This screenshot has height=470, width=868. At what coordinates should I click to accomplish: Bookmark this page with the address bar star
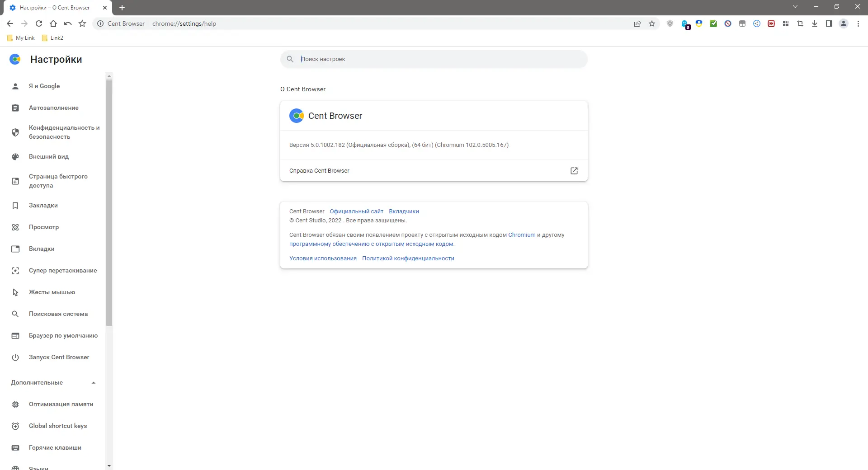click(652, 23)
